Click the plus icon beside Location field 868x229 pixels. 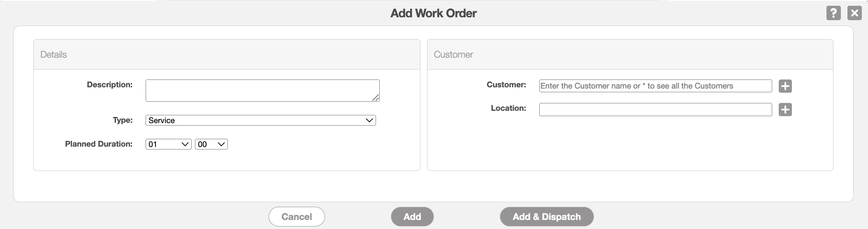tap(785, 110)
